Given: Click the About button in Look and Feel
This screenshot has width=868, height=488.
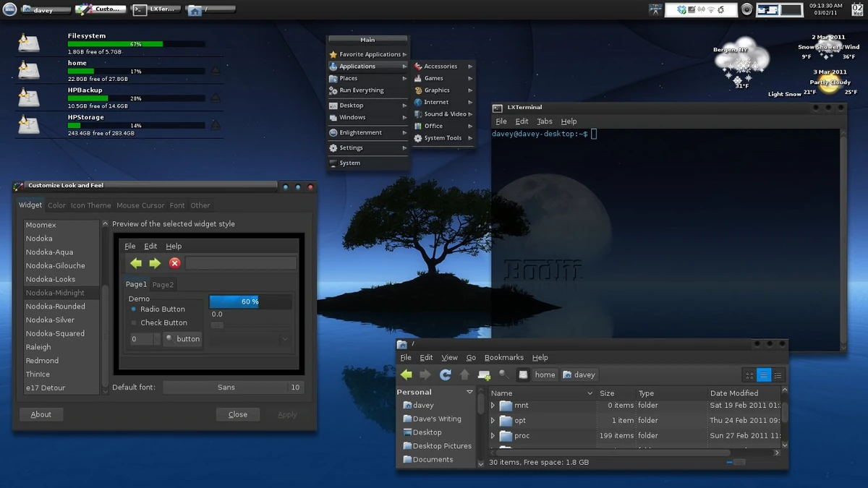Looking at the screenshot, I should (41, 414).
